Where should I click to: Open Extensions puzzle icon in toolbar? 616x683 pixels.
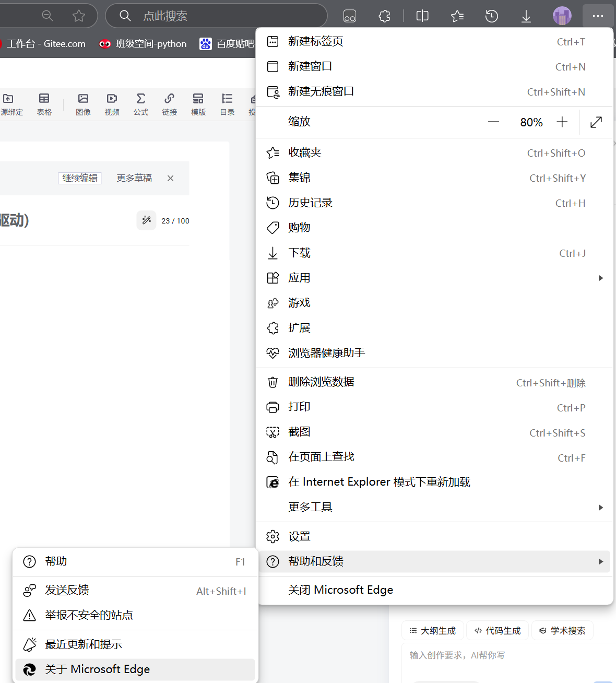(384, 16)
